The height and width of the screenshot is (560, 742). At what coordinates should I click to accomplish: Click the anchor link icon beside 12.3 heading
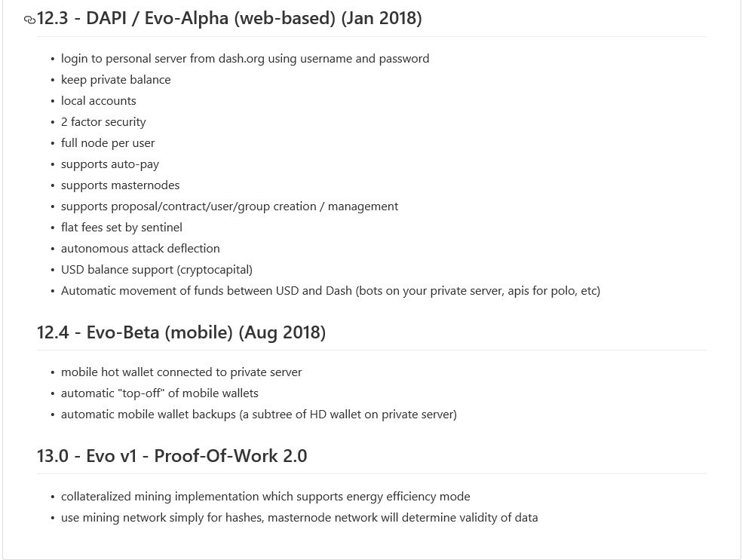click(x=29, y=20)
